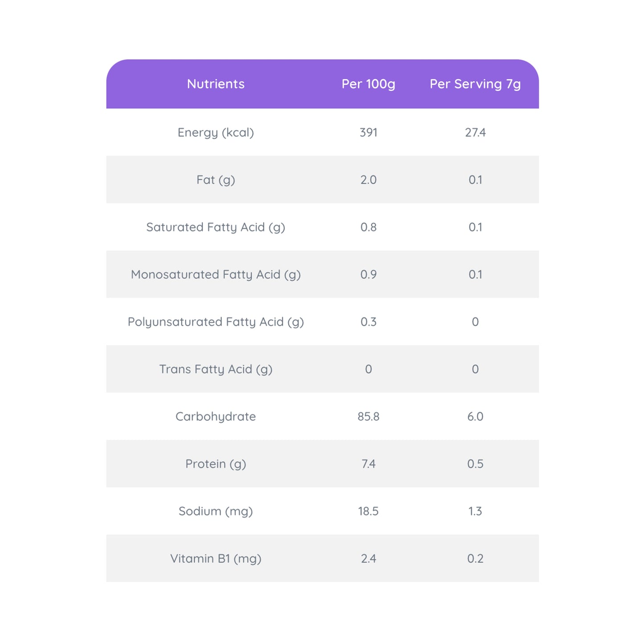Select the 18.5 sodium value
The image size is (644, 644).
point(368,511)
